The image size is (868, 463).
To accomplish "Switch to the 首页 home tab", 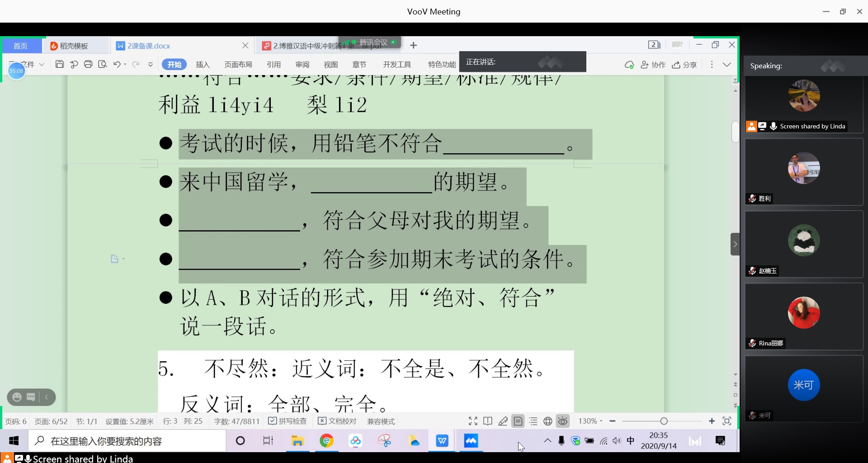I will click(20, 46).
